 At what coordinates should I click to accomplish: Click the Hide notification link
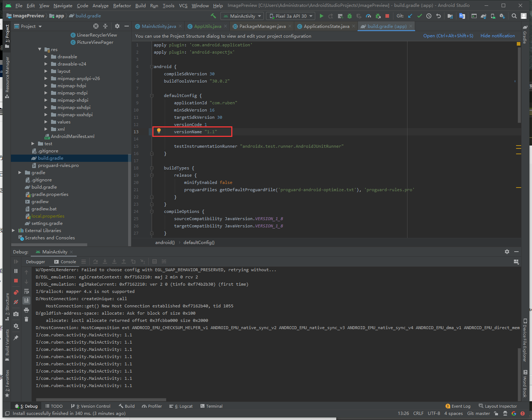pyautogui.click(x=497, y=36)
